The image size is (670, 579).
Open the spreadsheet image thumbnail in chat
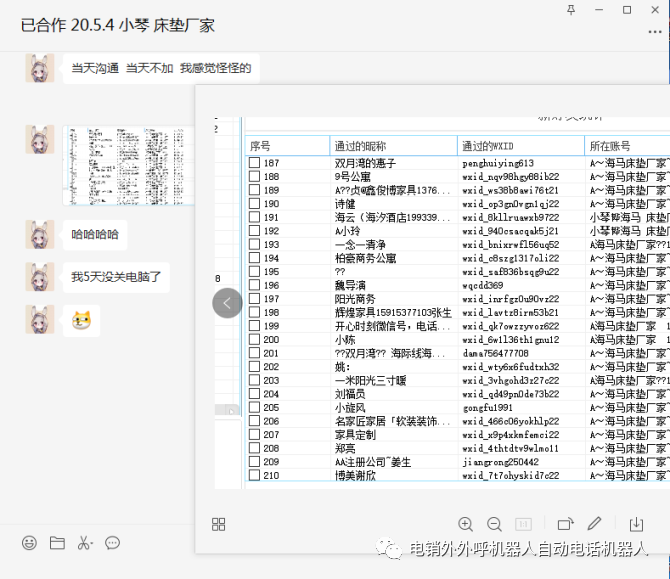point(129,166)
